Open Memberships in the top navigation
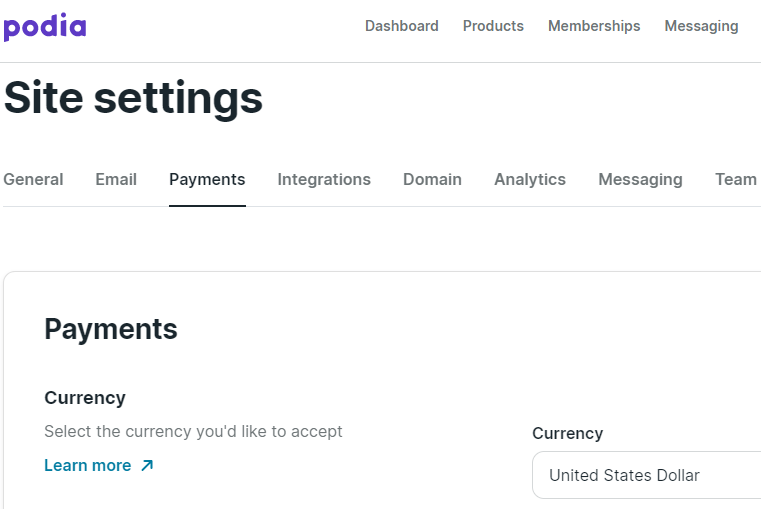761x509 pixels. 594,26
